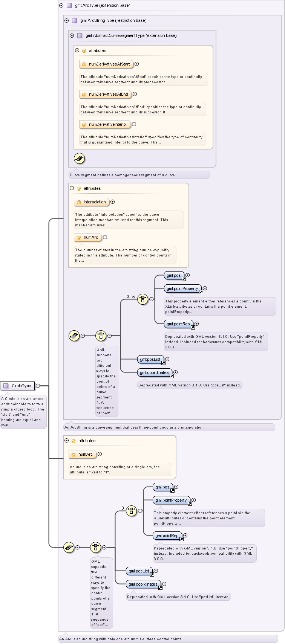Select numArc attribute below interpolation

(x=88, y=237)
